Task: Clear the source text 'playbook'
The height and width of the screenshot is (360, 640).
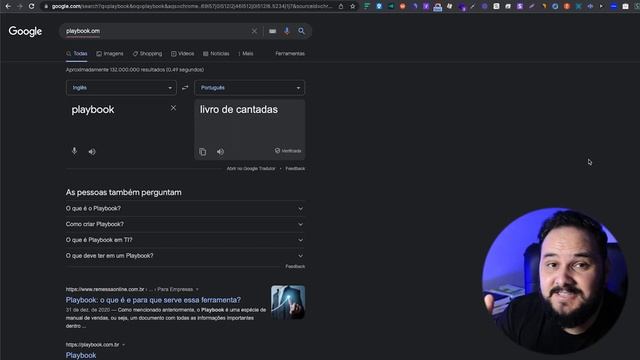Action: click(173, 108)
